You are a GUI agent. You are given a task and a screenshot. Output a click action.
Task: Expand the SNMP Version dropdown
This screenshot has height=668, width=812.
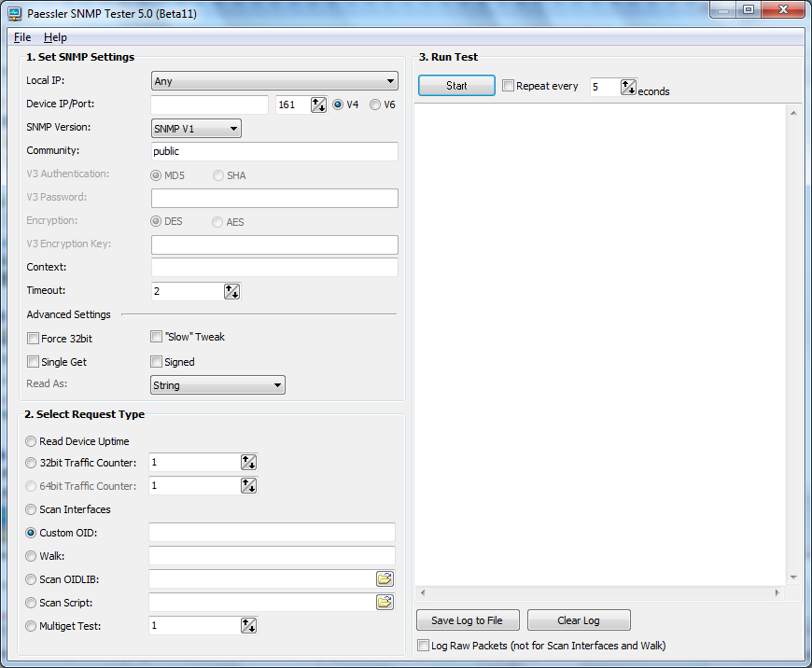pyautogui.click(x=196, y=129)
